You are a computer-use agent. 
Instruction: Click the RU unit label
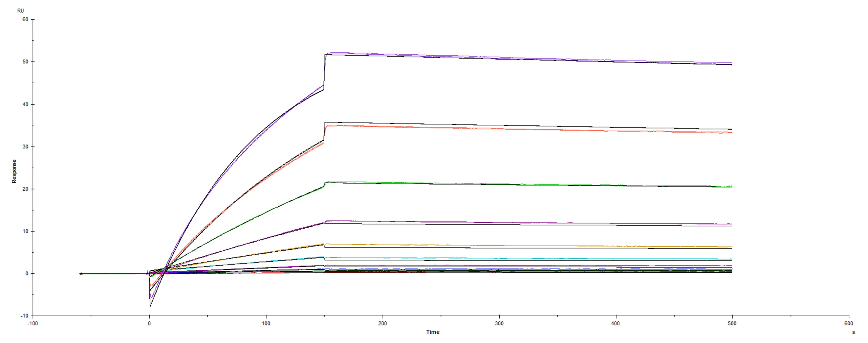[x=21, y=11]
